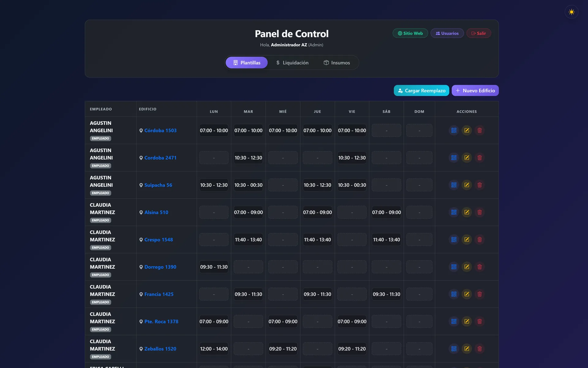Toggle the light/dark theme sun icon
This screenshot has height=368, width=588.
tap(571, 12)
